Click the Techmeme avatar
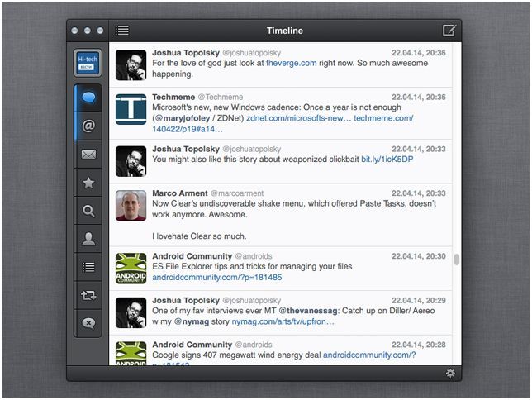This screenshot has height=400, width=532. tap(131, 110)
